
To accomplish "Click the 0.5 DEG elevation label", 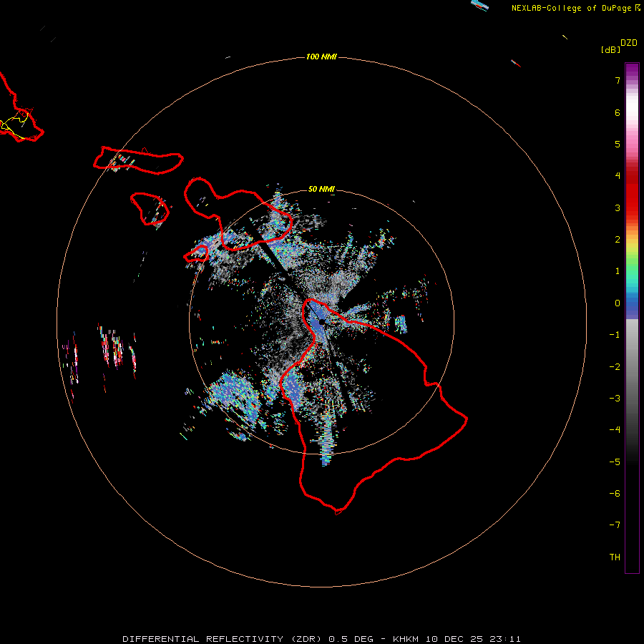I will pos(351,639).
